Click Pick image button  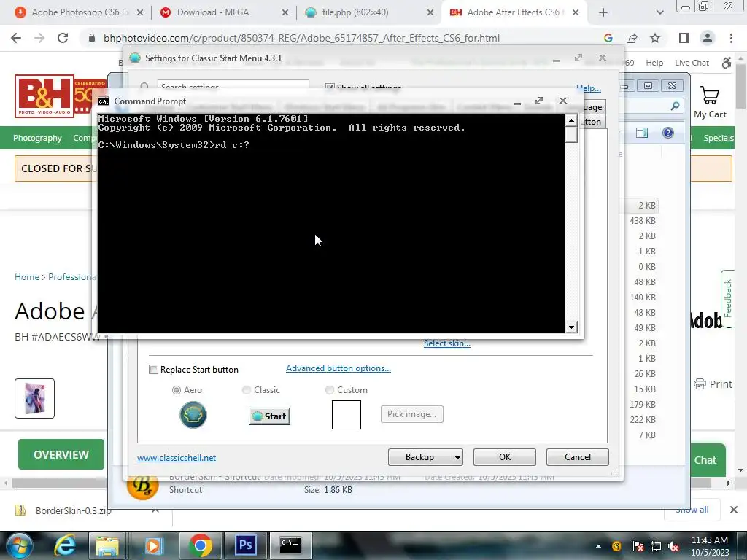pyautogui.click(x=411, y=414)
